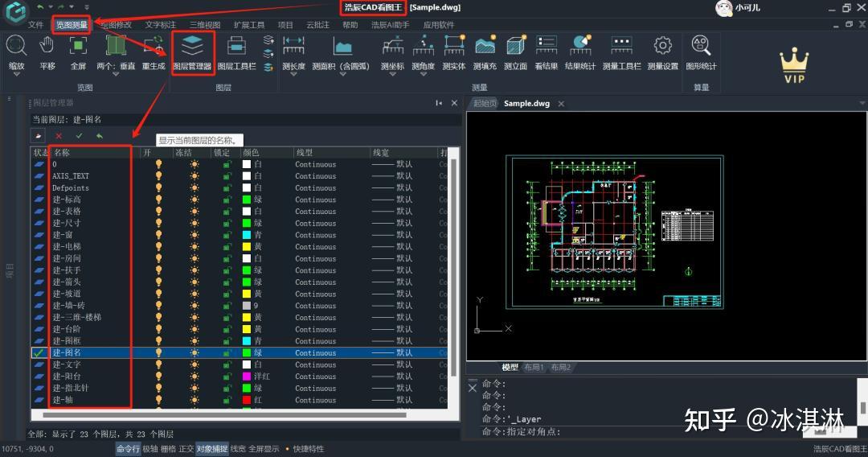Toggle the freeze sun for layer 建-电梯
The width and height of the screenshot is (868, 457).
194,246
